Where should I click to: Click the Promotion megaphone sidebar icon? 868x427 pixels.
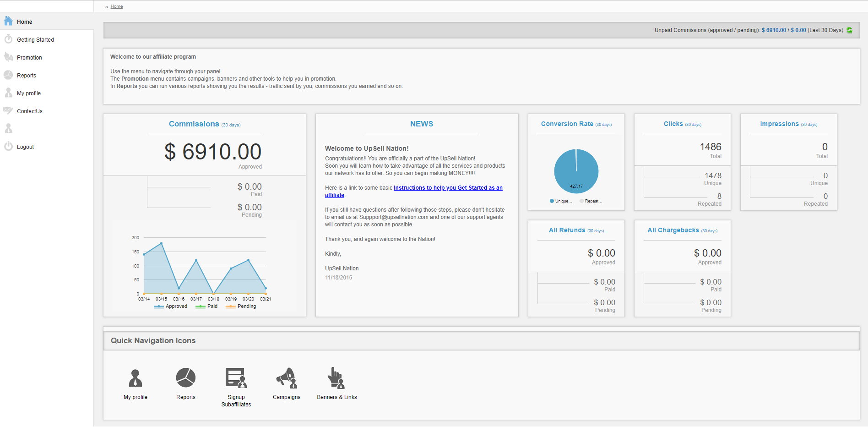tap(8, 57)
